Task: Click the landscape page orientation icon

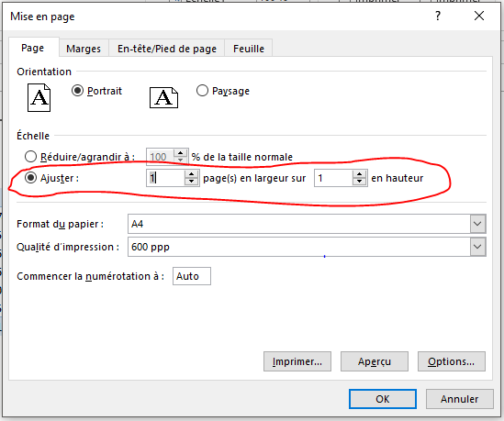Action: pos(163,97)
